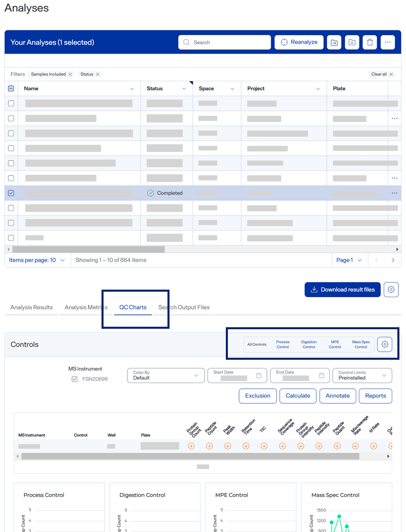Open the header more options ellipsis
The image size is (406, 532).
(388, 43)
